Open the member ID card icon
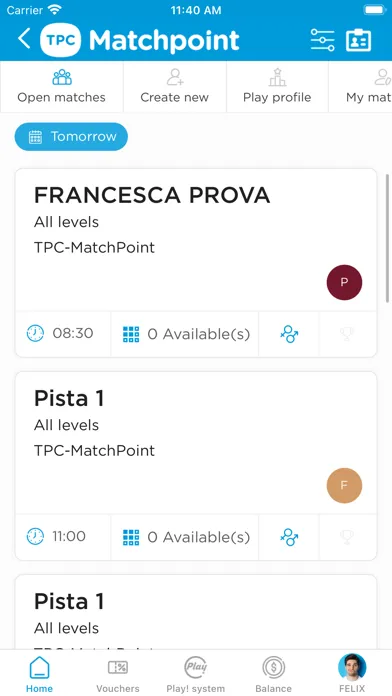392x696 pixels. tap(358, 40)
